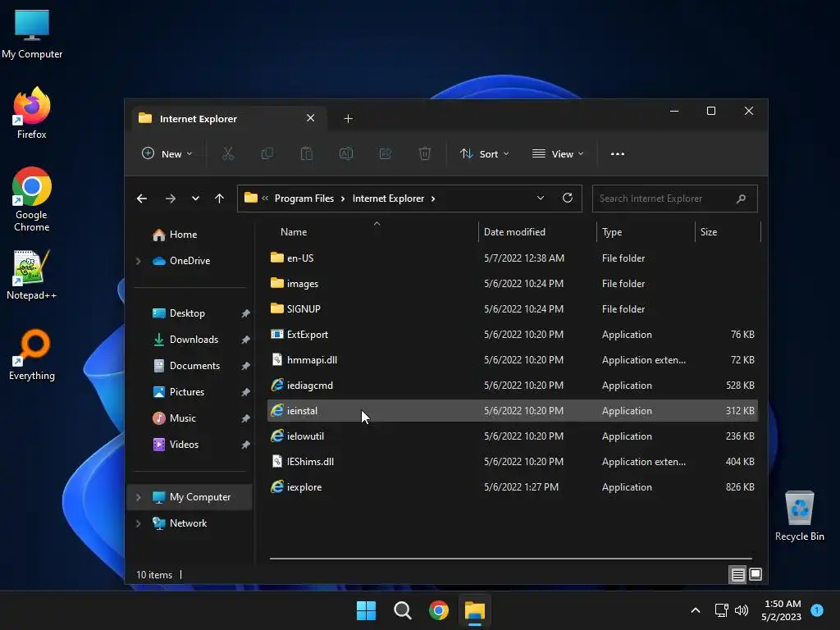Viewport: 840px width, 630px height.
Task: Click Program Files in the breadcrumb
Action: pyautogui.click(x=304, y=199)
